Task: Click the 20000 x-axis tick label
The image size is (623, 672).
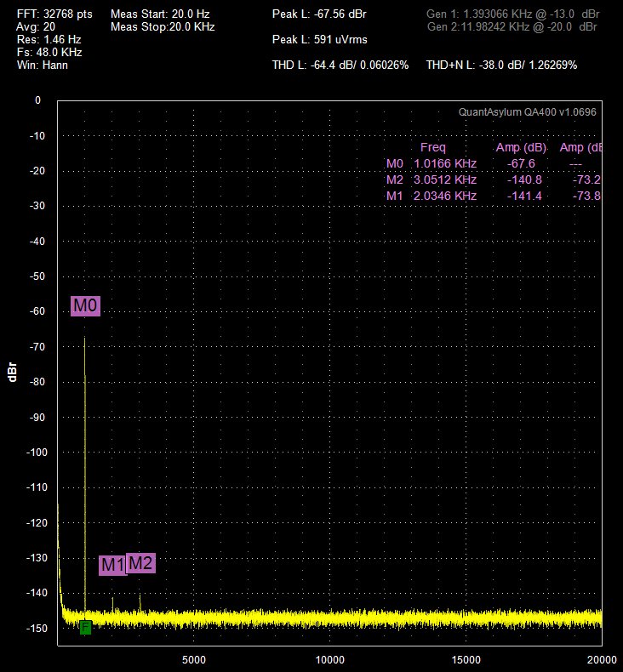Action: click(x=602, y=660)
